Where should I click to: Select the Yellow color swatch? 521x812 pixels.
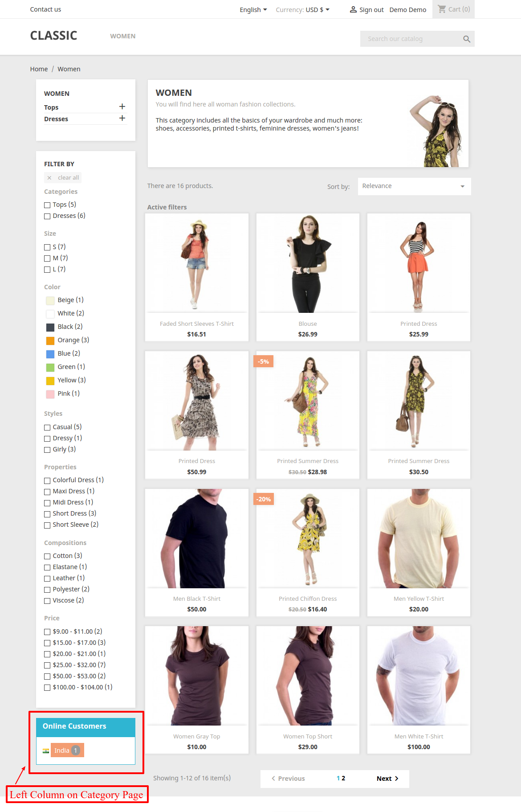point(50,381)
